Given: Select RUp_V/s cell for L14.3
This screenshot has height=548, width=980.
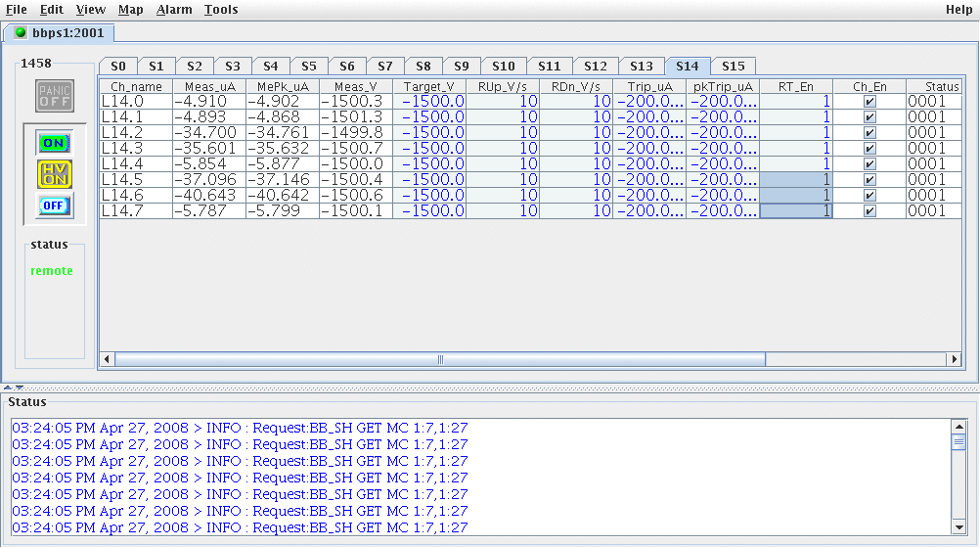Looking at the screenshot, I should point(503,149).
